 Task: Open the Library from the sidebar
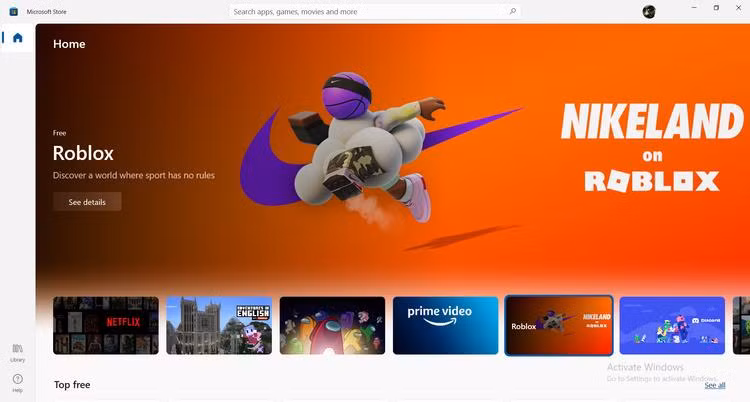coord(17,350)
